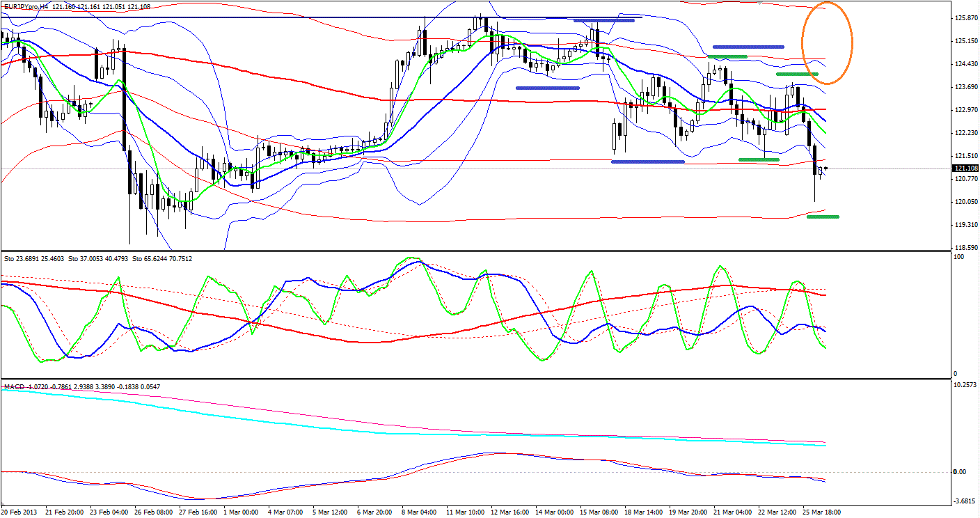Click the MACD 0.00 zero-level label
The image size is (980, 518).
coord(959,472)
